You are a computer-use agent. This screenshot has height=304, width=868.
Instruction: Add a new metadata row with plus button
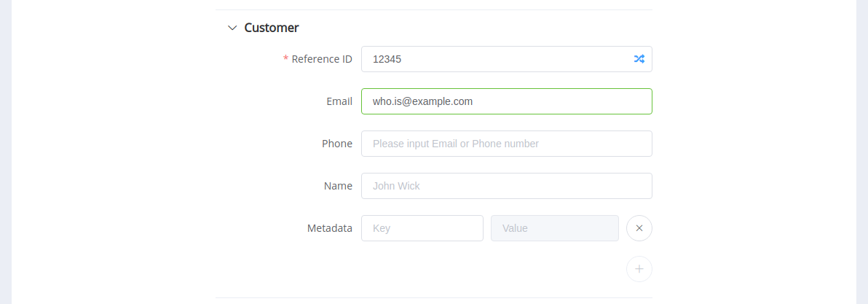[x=639, y=269]
